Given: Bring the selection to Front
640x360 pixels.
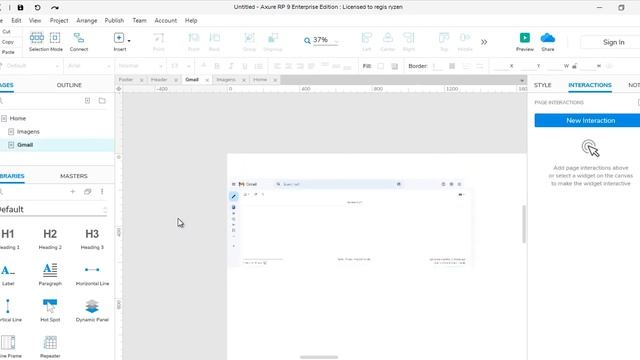Looking at the screenshot, I should 193,42.
